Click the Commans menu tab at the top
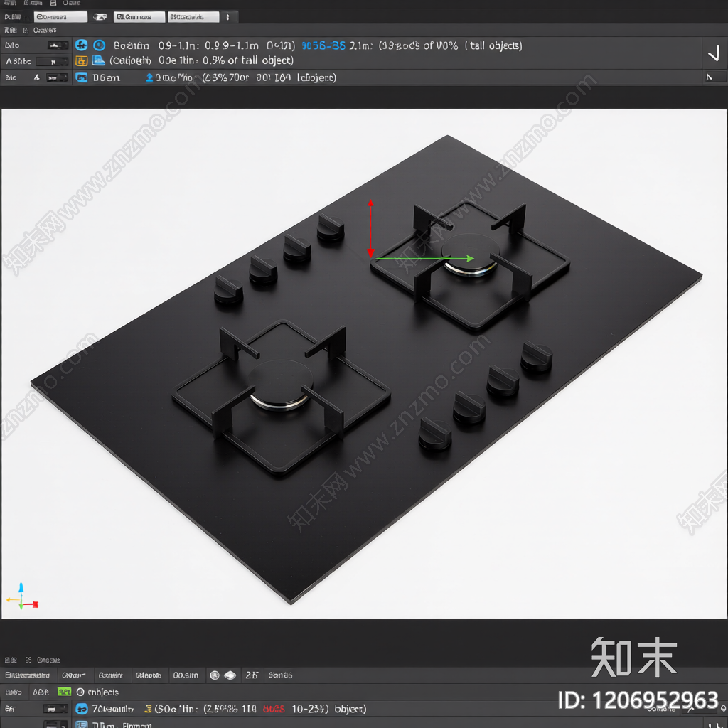This screenshot has height=728, width=728. (x=139, y=16)
